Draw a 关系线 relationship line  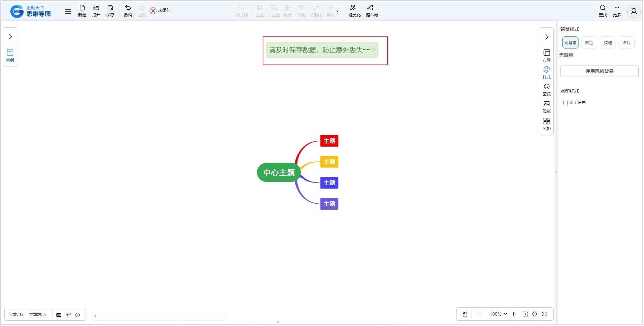click(316, 11)
